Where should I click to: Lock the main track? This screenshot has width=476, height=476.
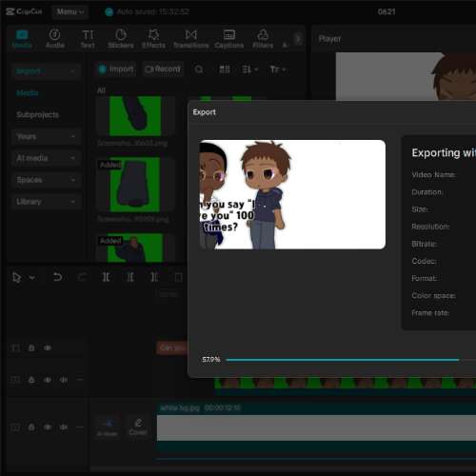point(31,427)
